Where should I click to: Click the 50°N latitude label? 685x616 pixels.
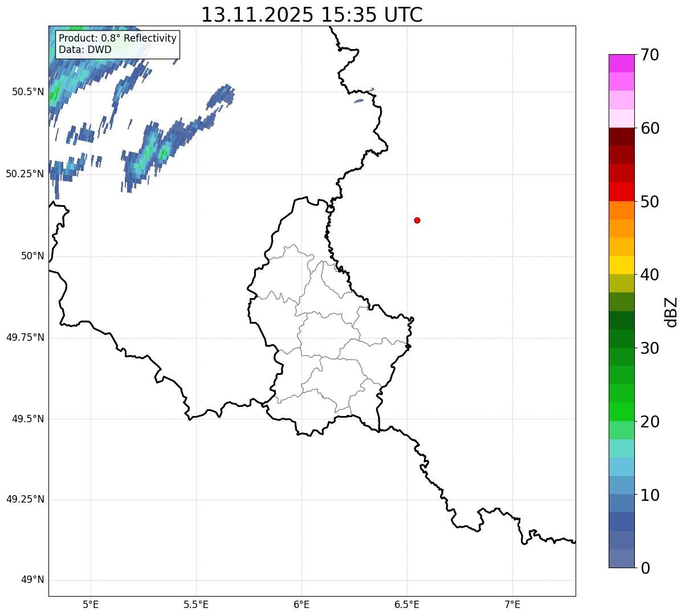tap(32, 256)
